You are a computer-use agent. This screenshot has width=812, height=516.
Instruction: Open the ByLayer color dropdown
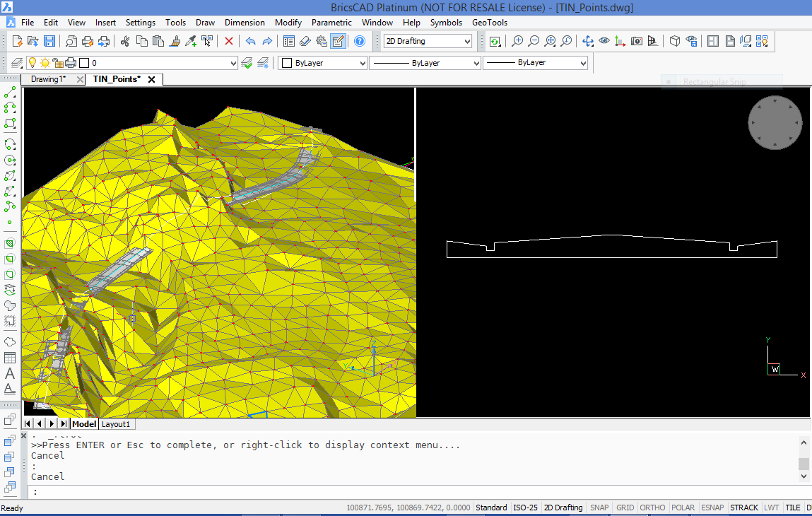tap(363, 63)
